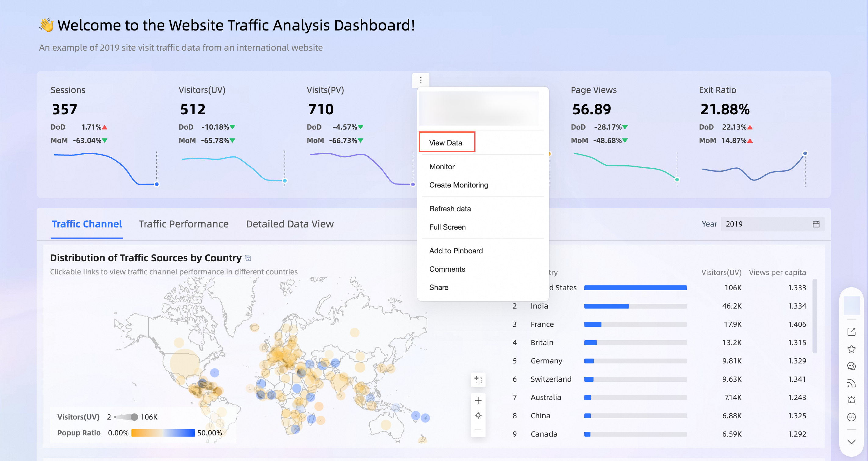
Task: Click filter icon beside Distribution chart title
Action: point(248,258)
